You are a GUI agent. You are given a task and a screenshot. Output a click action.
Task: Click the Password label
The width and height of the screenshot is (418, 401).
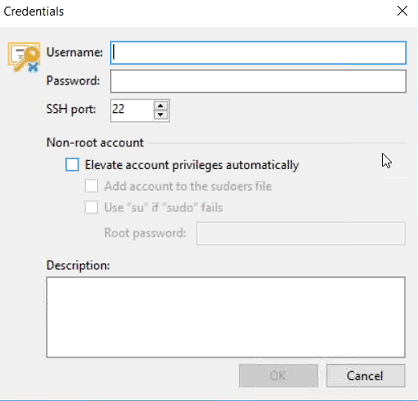click(x=73, y=81)
